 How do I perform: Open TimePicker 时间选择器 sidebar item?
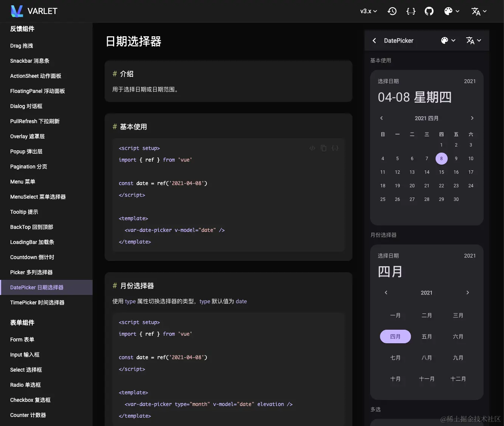click(x=46, y=303)
